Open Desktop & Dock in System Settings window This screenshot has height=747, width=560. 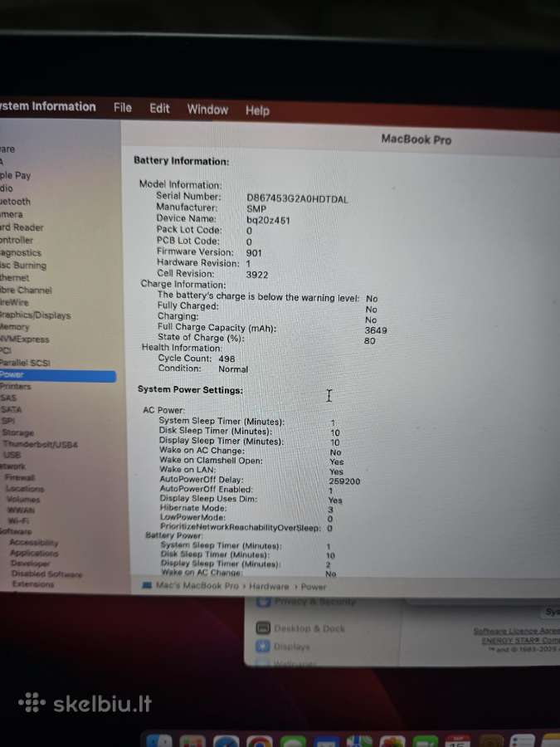point(309,628)
